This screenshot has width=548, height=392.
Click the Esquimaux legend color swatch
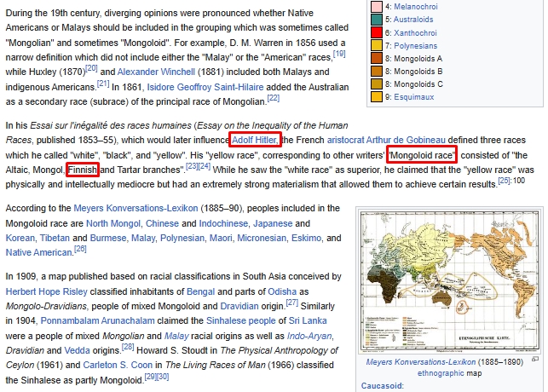click(x=377, y=97)
